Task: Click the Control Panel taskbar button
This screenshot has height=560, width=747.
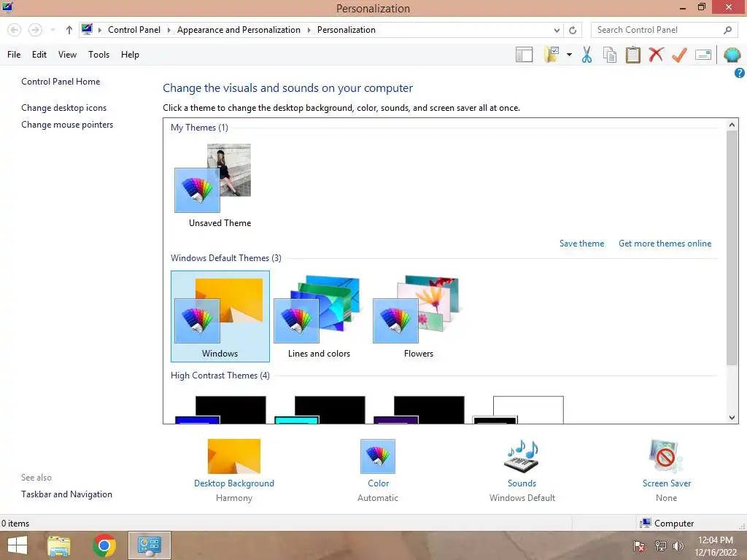Action: [150, 545]
